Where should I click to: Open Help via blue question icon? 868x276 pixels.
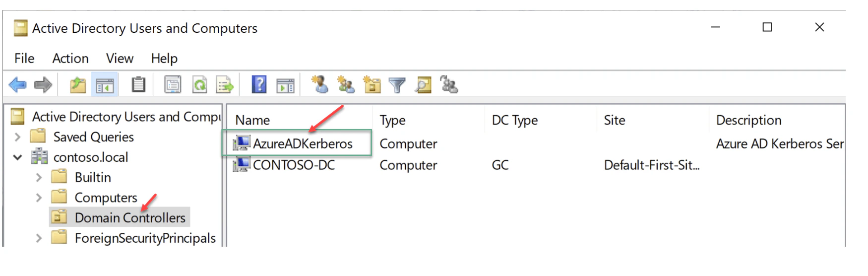tap(259, 85)
